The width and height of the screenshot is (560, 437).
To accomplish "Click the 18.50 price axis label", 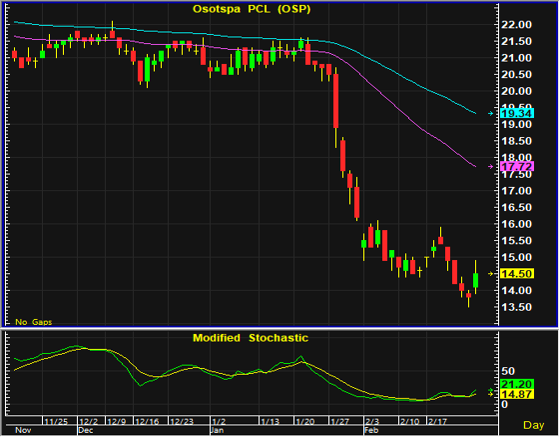I will 516,141.
